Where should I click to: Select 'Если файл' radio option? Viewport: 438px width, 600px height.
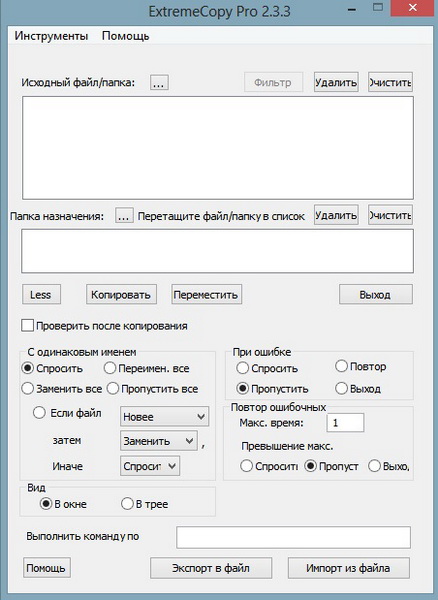[x=39, y=413]
